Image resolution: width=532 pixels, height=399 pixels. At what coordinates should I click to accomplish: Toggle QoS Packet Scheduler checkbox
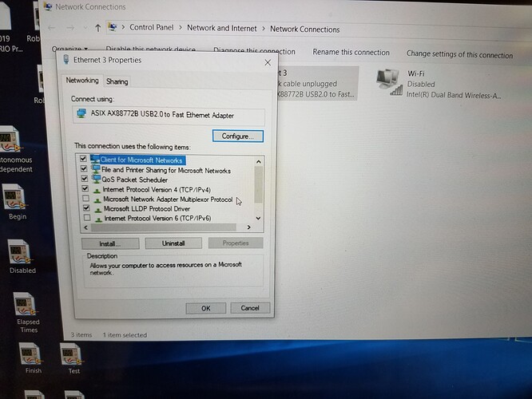click(84, 178)
